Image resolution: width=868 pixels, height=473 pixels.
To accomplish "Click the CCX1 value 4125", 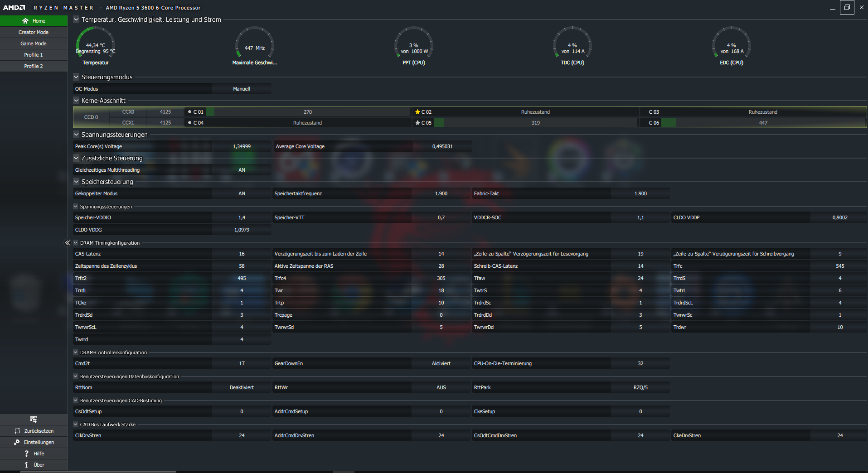I will 165,123.
